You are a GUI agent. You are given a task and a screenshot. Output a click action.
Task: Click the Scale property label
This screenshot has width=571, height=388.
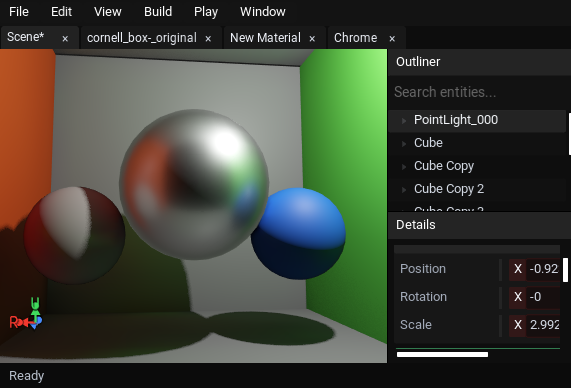[x=416, y=325]
